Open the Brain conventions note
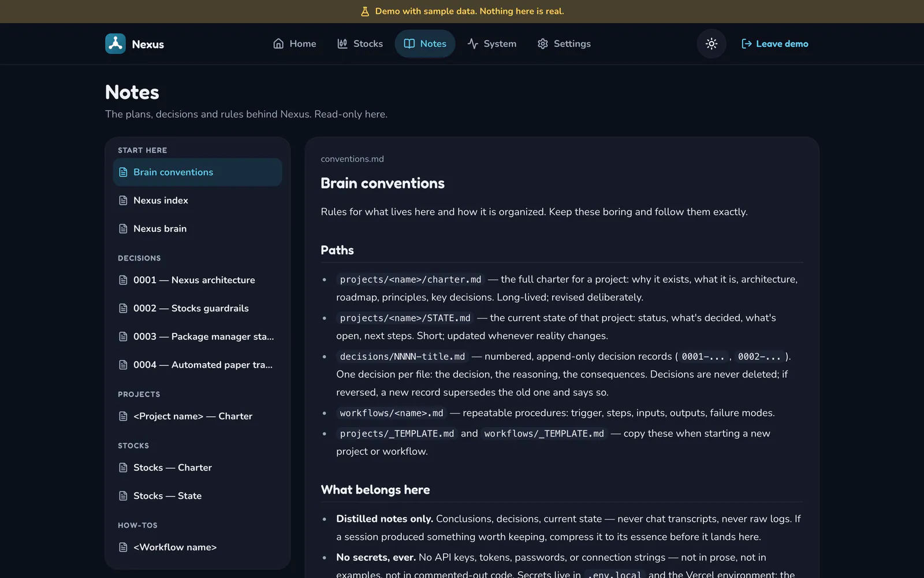This screenshot has height=578, width=924. (198, 172)
